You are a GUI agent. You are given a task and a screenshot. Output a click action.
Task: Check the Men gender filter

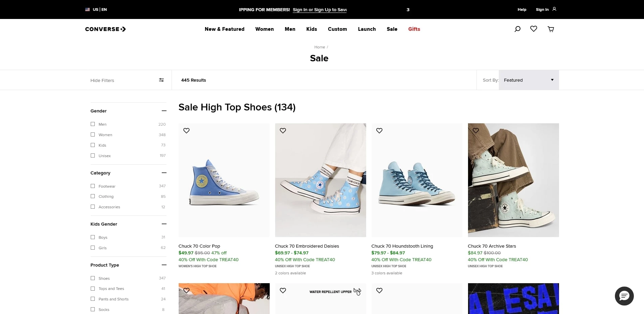point(93,124)
